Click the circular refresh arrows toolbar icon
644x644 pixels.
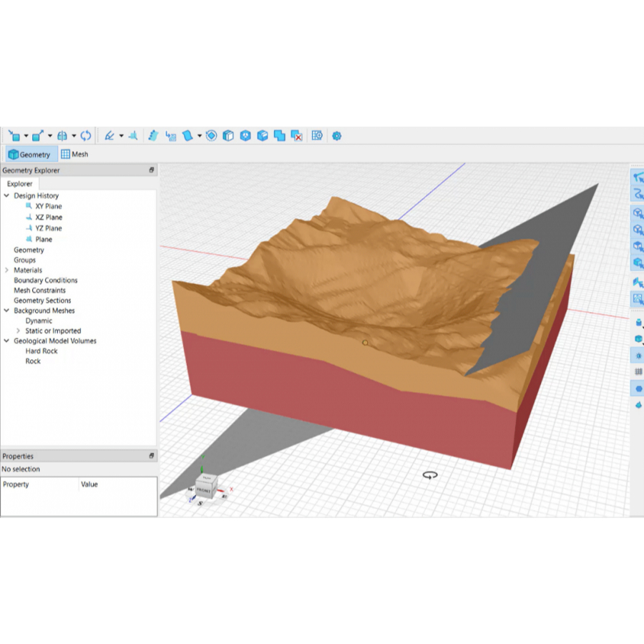[86, 135]
